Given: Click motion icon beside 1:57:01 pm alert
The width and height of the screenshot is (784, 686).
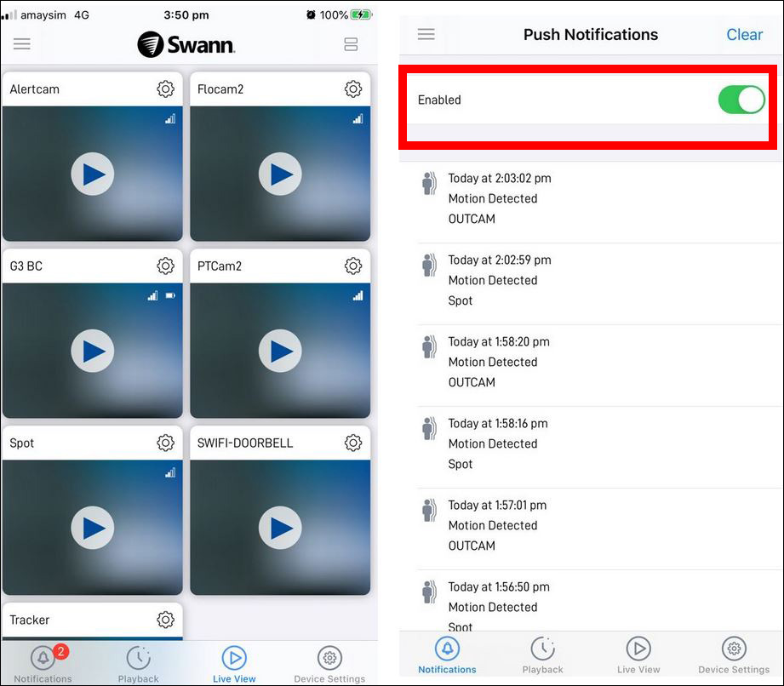Looking at the screenshot, I should 429,510.
